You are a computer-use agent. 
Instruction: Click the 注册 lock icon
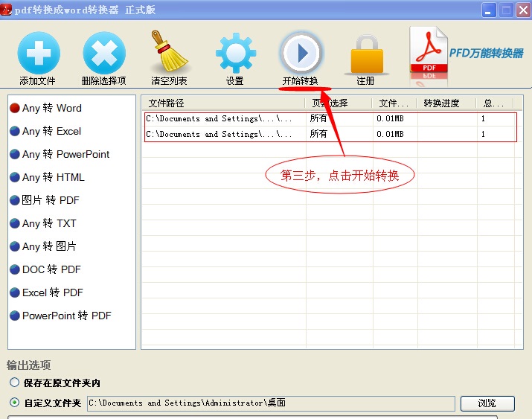coord(367,54)
